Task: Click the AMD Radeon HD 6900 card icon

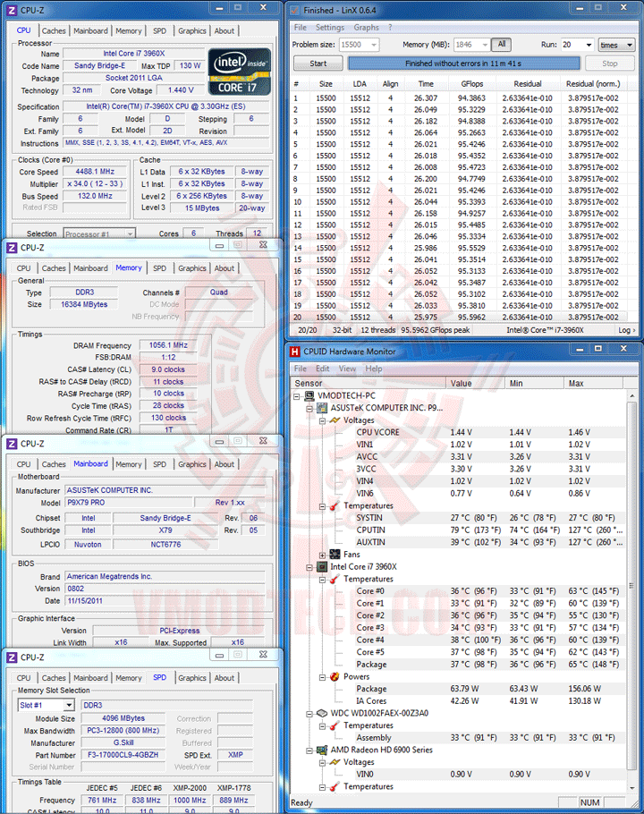Action: 322,750
